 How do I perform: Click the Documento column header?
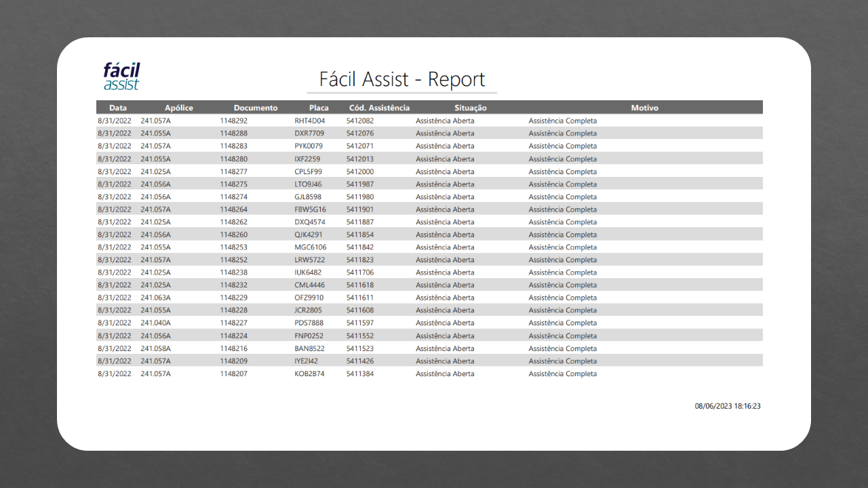point(256,108)
